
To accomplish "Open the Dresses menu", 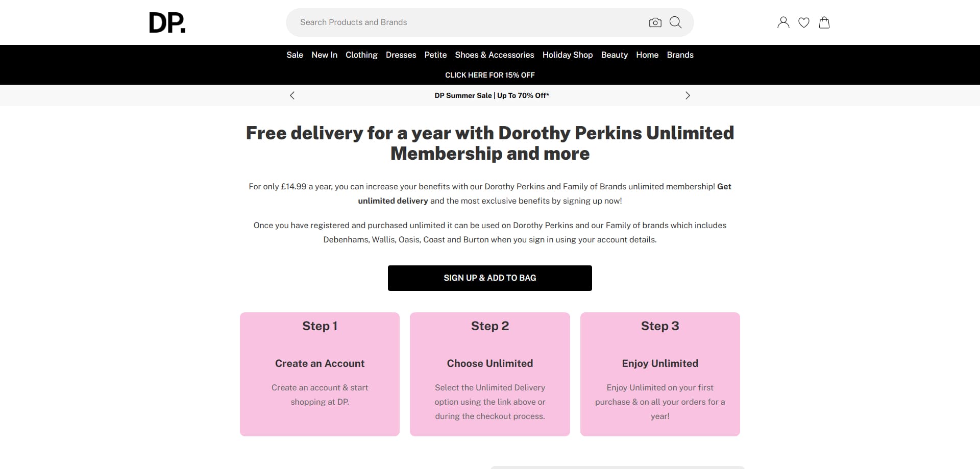I will coord(401,55).
